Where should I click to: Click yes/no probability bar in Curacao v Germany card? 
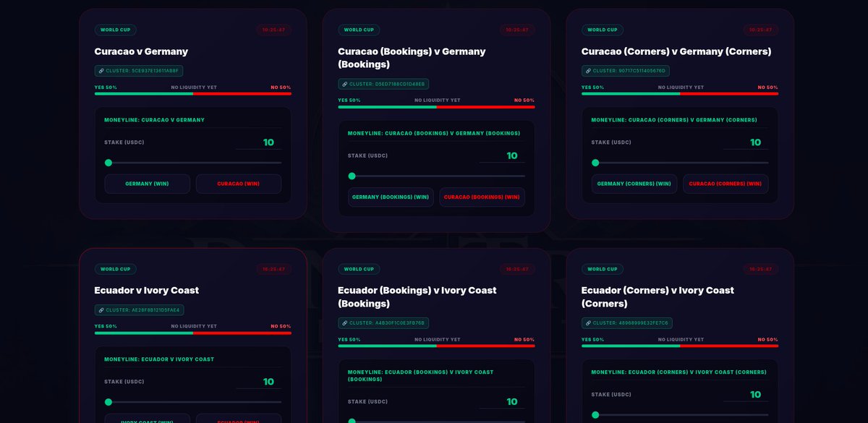193,93
